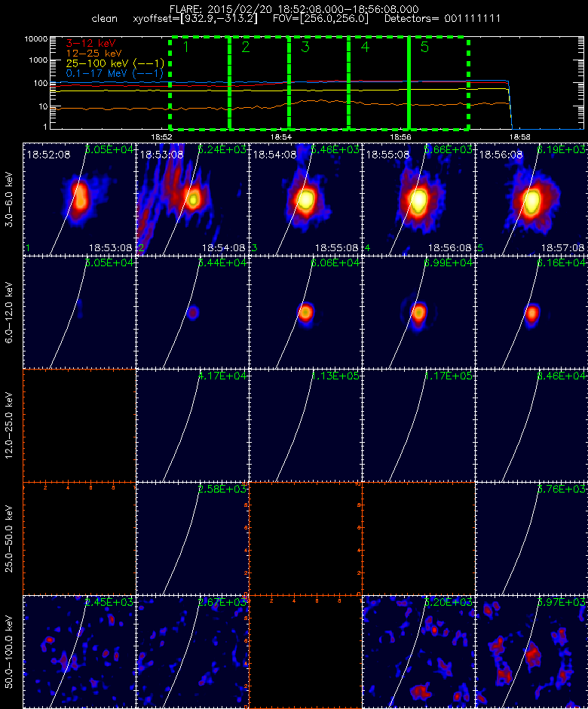Image resolution: width=588 pixels, height=709 pixels.
Task: Click the 18:56 time axis label
Action: (x=400, y=137)
